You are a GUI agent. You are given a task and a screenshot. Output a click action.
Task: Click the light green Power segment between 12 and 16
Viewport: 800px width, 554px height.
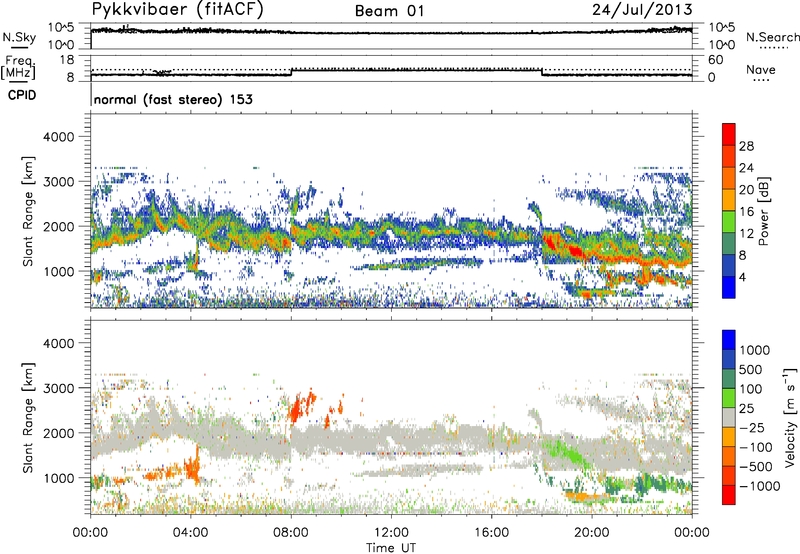pyautogui.click(x=729, y=221)
